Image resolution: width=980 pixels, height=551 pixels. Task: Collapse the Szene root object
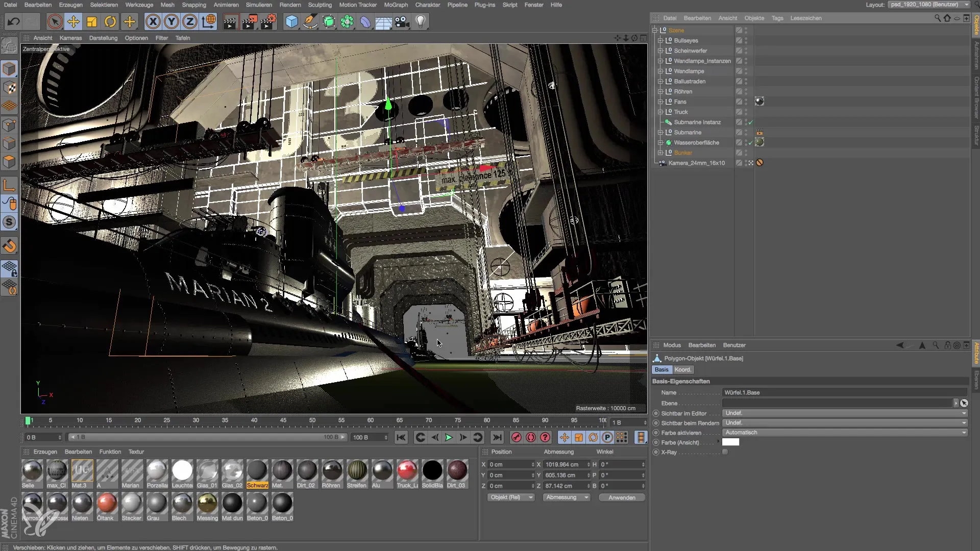(x=655, y=30)
